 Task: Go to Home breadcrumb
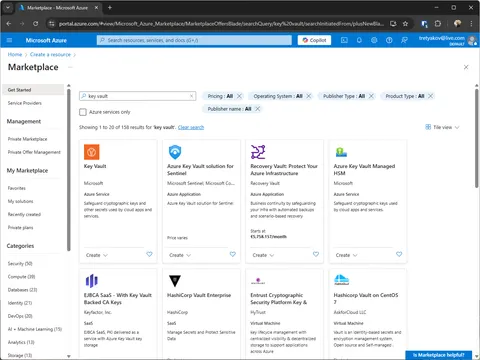click(x=15, y=55)
